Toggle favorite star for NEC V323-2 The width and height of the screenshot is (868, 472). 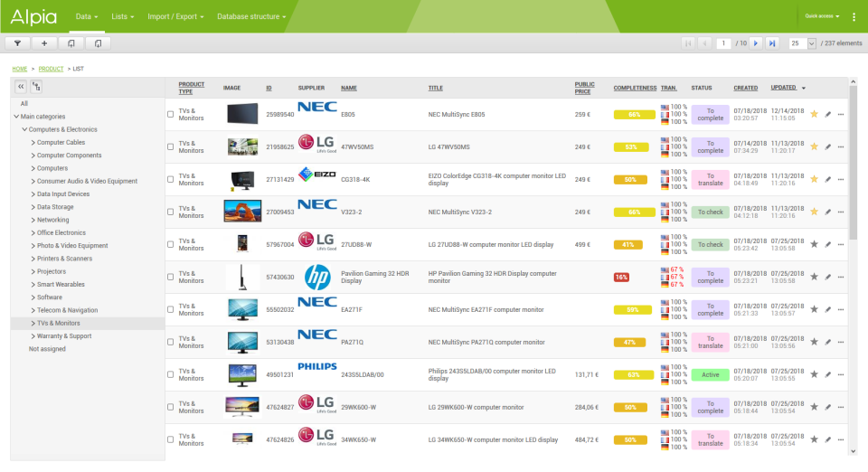815,212
